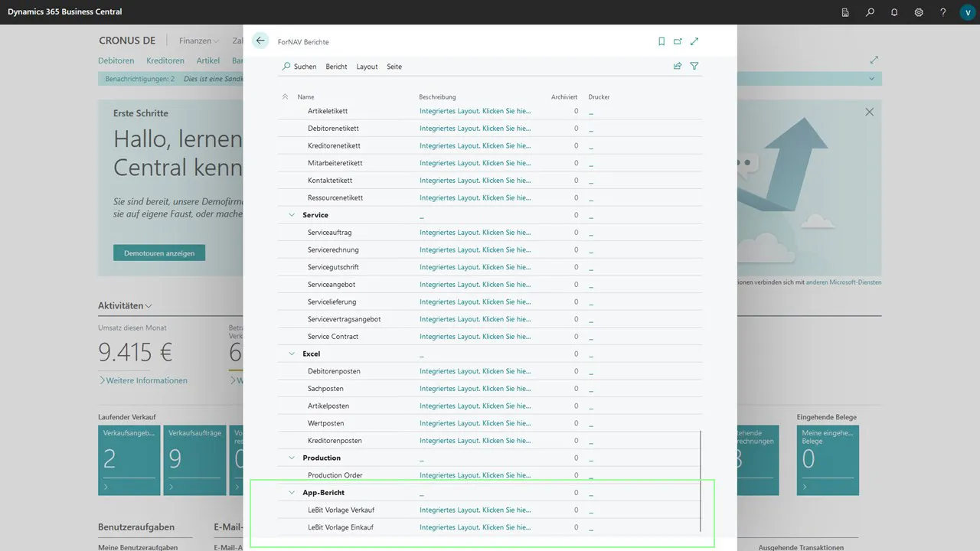Expand the Benachrichtigungen bar chevron

pos(871,79)
